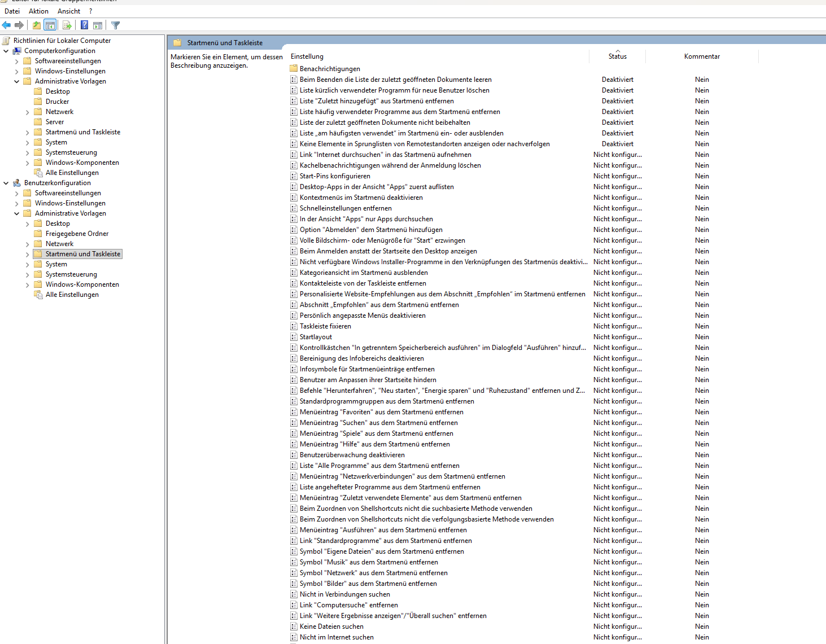Screen dimensions: 826x644
Task: Expand Softwareeinstellungen under Computerkonfiguration
Action: 16,61
